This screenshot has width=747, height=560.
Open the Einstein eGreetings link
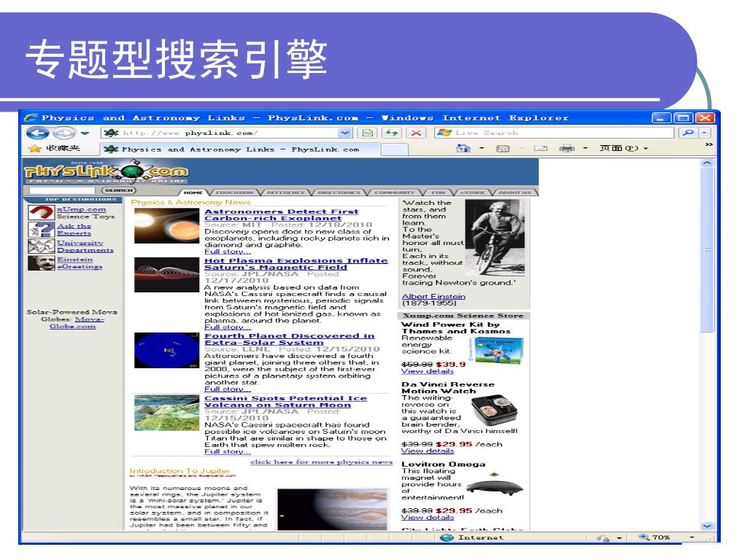click(x=80, y=262)
